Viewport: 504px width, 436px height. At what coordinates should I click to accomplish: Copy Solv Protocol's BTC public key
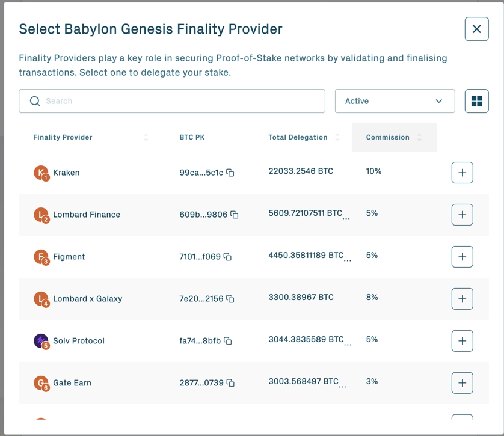point(229,341)
